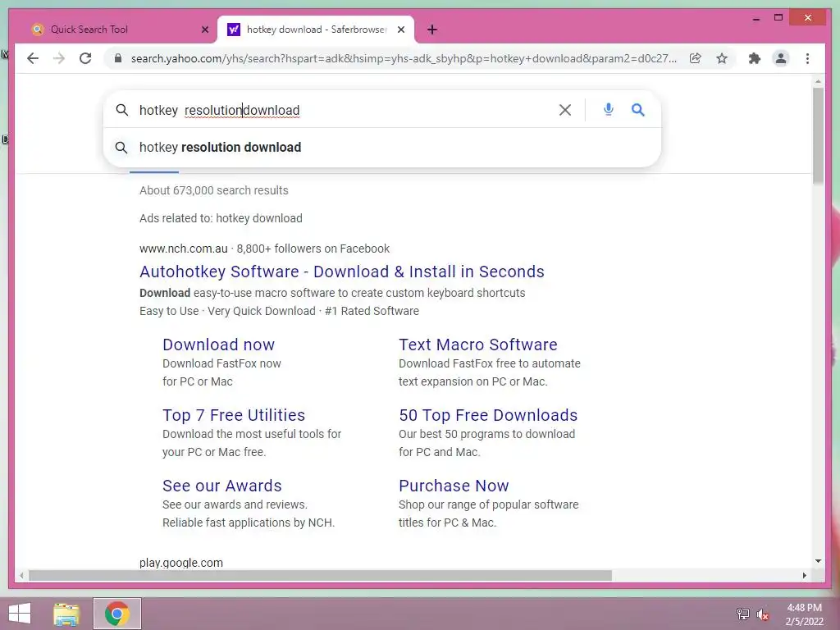
Task: Share this page icon in address bar
Action: 696,58
